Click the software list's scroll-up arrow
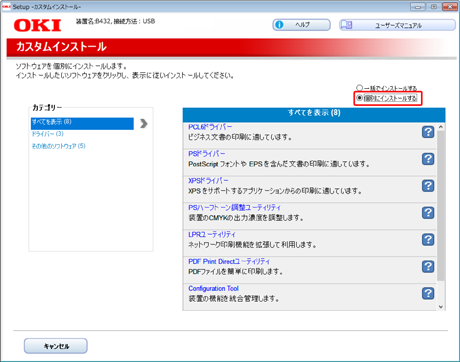Viewport: 460px width, 362px height. tap(441, 127)
